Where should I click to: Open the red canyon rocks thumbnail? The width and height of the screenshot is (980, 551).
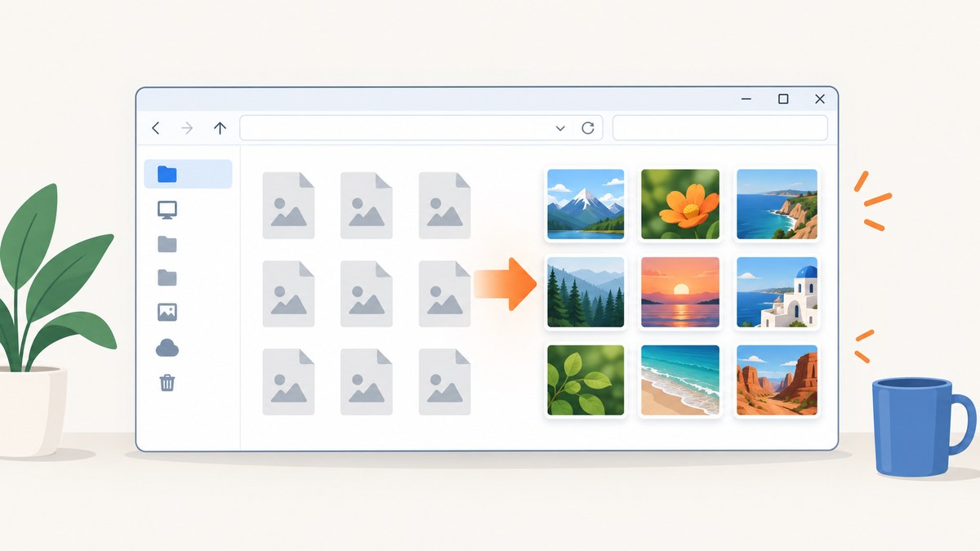pos(777,380)
